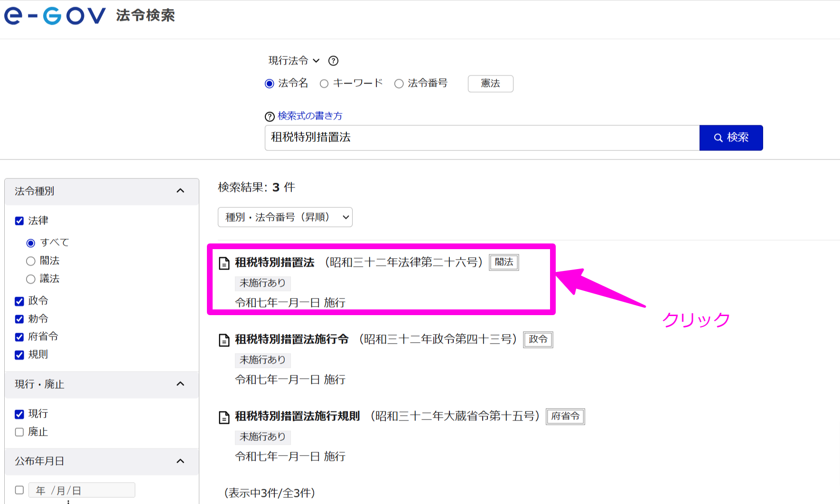Click the help icon beside 検索式の書き方

[x=270, y=116]
